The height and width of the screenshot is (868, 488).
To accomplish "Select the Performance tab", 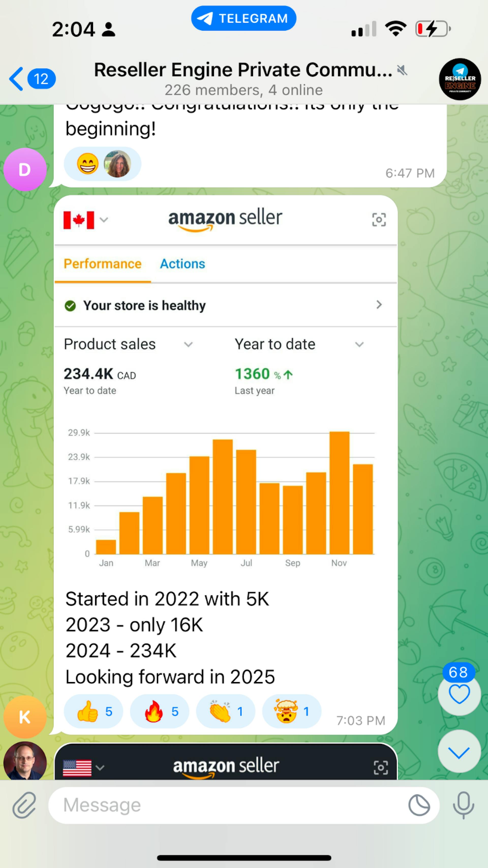I will point(102,264).
